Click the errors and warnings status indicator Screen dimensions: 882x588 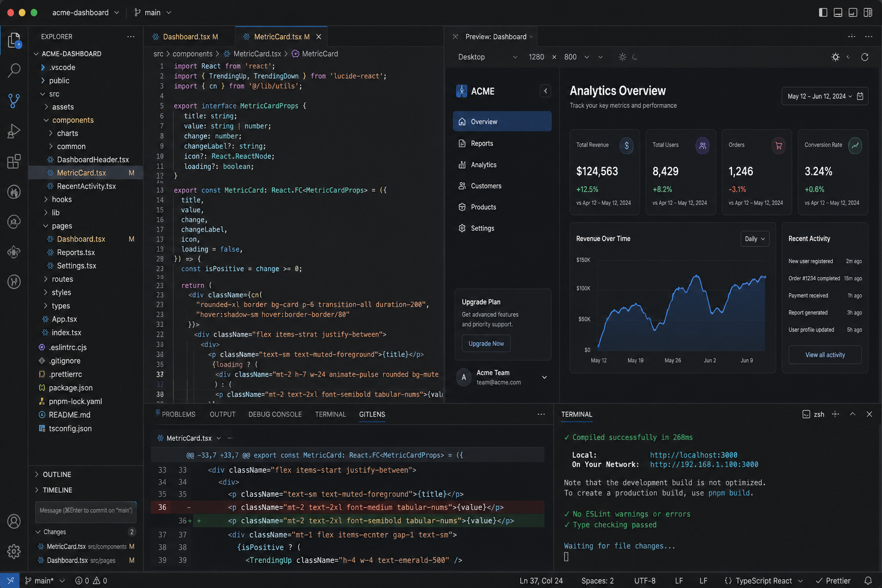pyautogui.click(x=91, y=581)
